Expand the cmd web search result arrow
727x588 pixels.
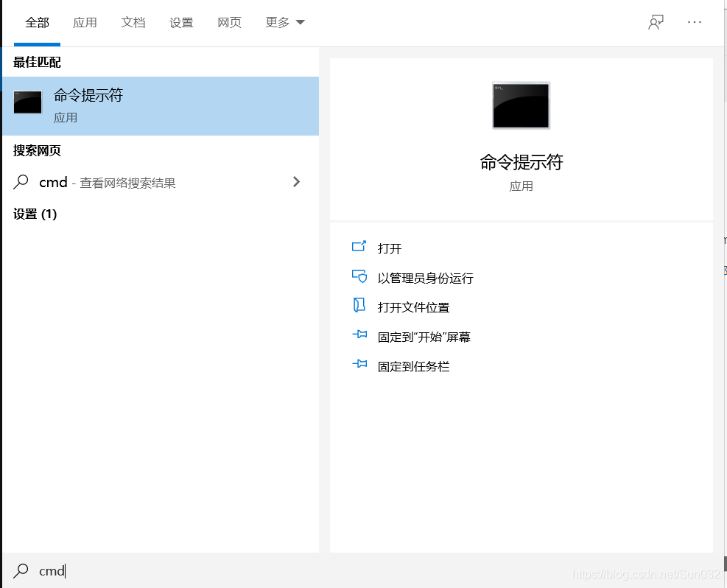[296, 182]
